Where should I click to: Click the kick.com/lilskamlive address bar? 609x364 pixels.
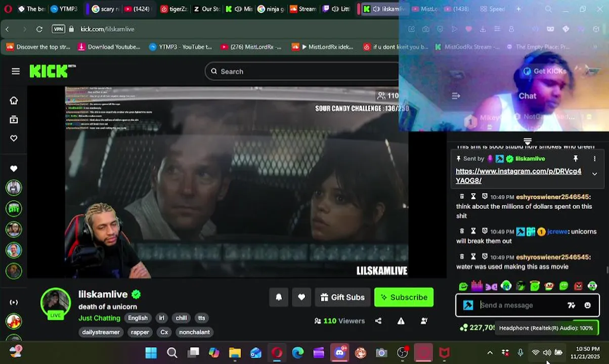click(x=108, y=29)
